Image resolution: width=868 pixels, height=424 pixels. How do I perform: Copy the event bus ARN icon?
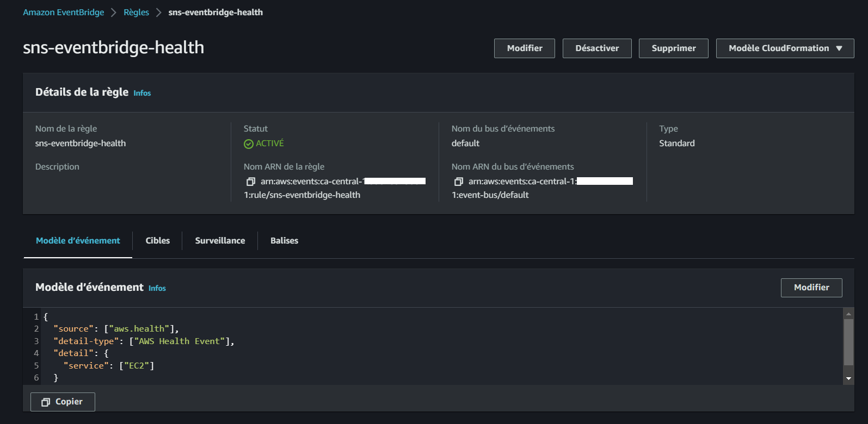[459, 182]
